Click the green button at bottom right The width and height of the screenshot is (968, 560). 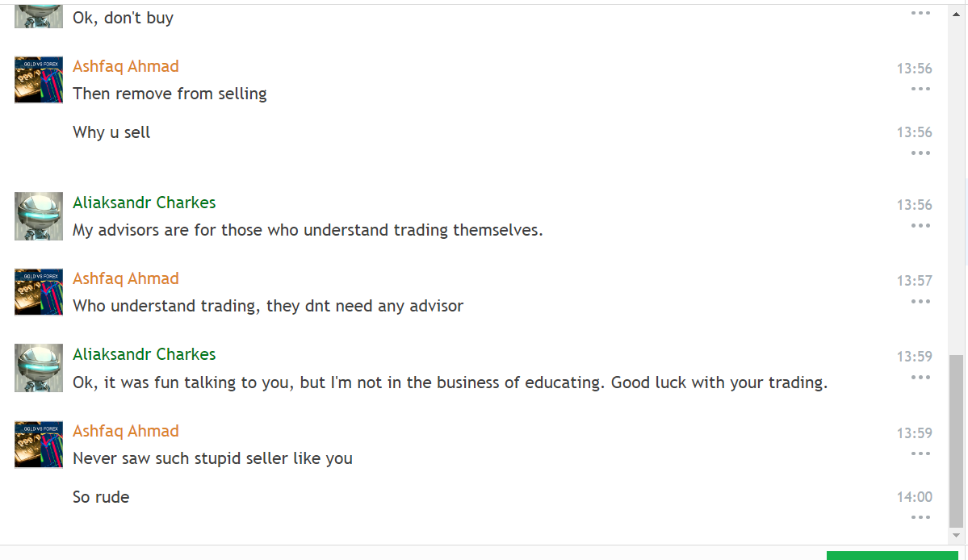click(x=891, y=556)
